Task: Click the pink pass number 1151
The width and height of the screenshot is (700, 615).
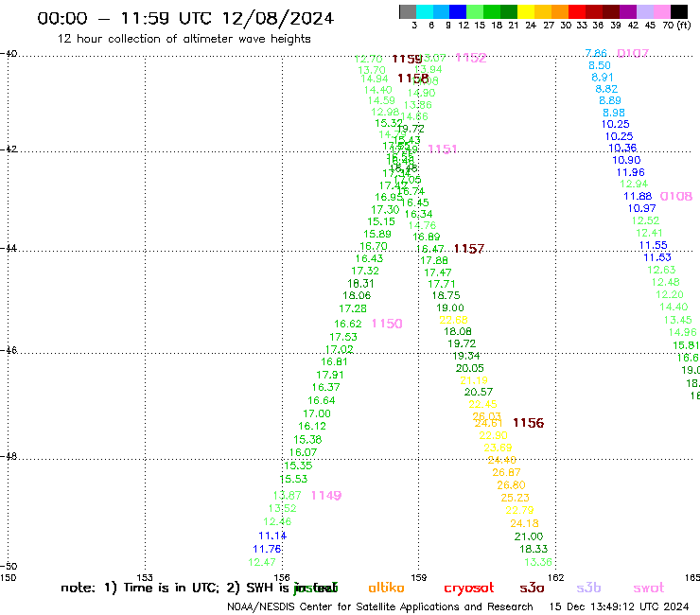Action: [443, 149]
